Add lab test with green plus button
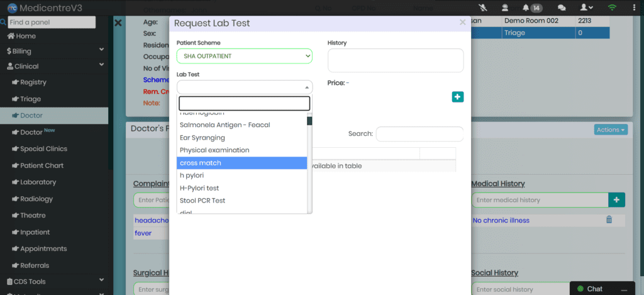Screen dimensions: 644x295 click(x=458, y=97)
